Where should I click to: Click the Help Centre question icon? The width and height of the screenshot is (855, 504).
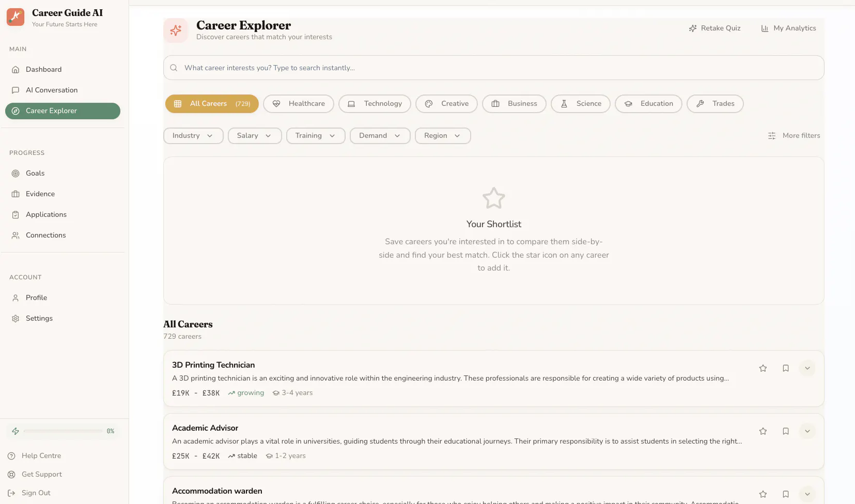point(11,456)
